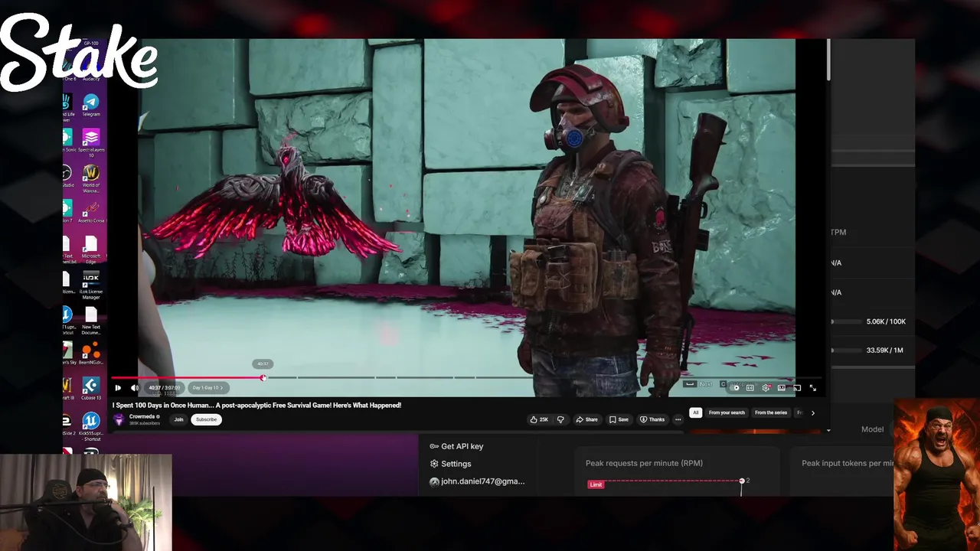Subscribe to the Crowmeda channel
The width and height of the screenshot is (980, 551).
point(206,419)
